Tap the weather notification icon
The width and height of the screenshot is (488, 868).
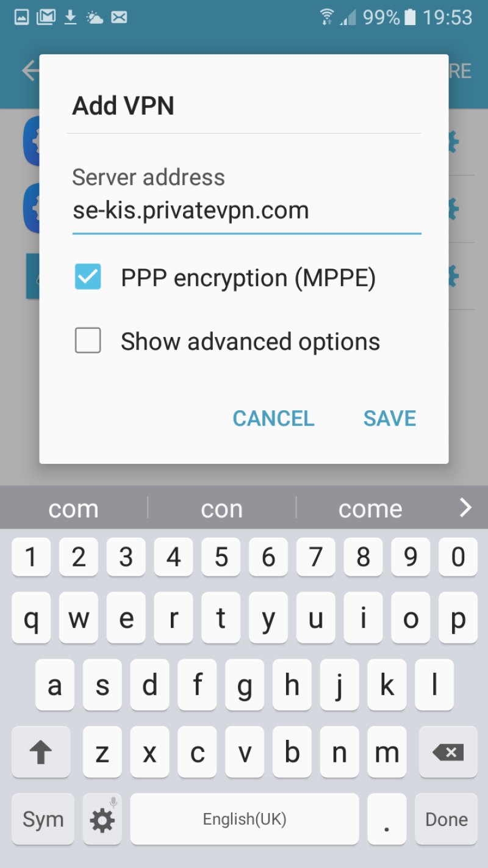pyautogui.click(x=95, y=18)
